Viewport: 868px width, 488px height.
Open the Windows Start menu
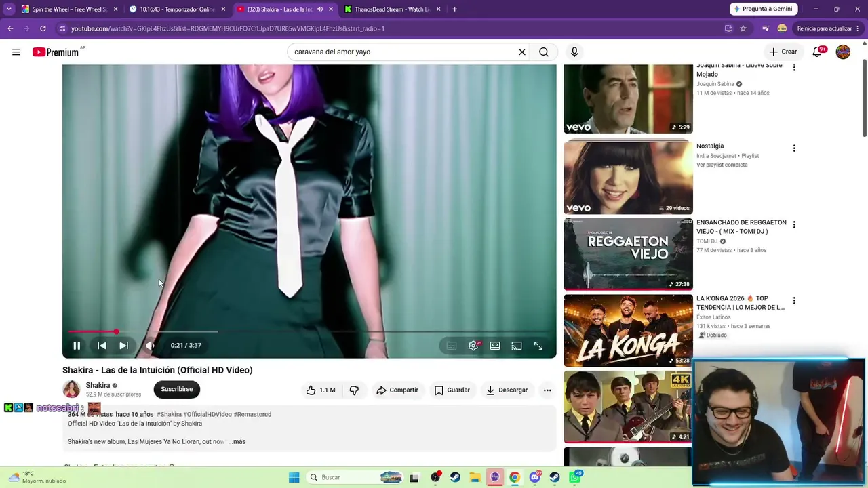pyautogui.click(x=294, y=477)
